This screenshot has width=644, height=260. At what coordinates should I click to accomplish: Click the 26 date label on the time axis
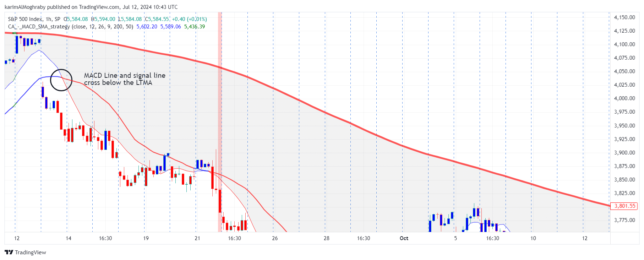(275, 238)
